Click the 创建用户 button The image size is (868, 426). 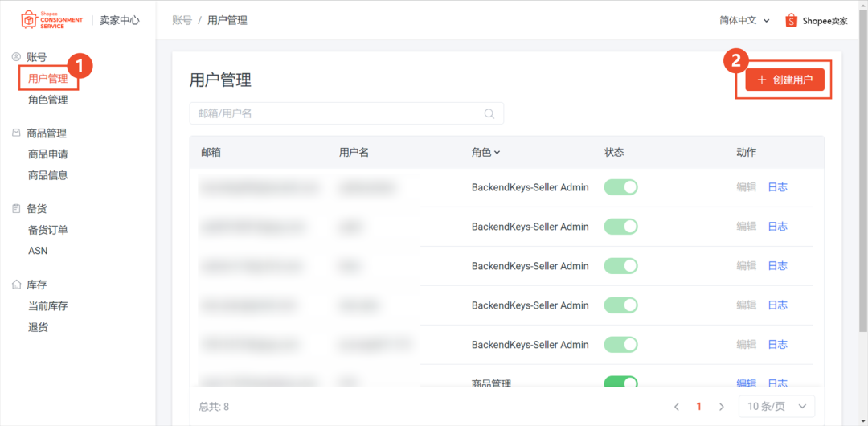click(x=784, y=80)
